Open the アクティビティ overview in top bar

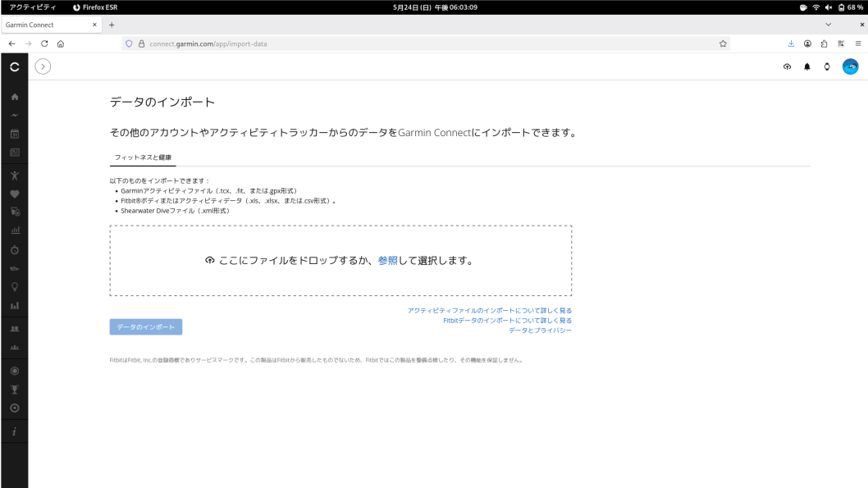pyautogui.click(x=33, y=7)
